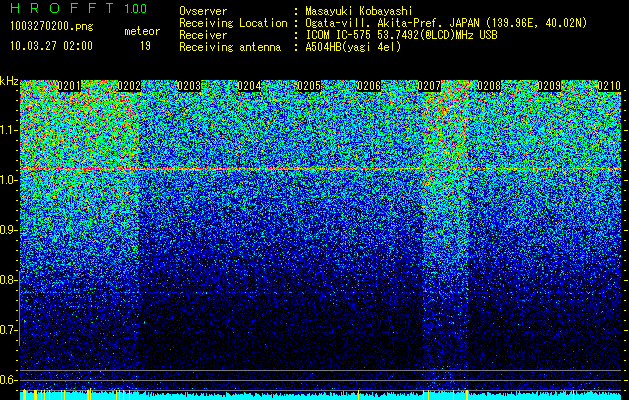Click the 1.0.0 version number

click(x=136, y=8)
